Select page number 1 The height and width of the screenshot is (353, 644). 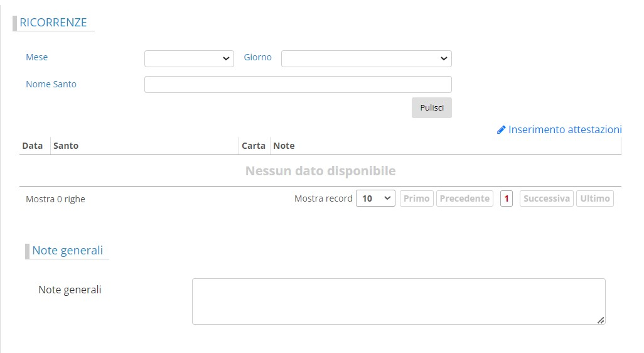(507, 198)
